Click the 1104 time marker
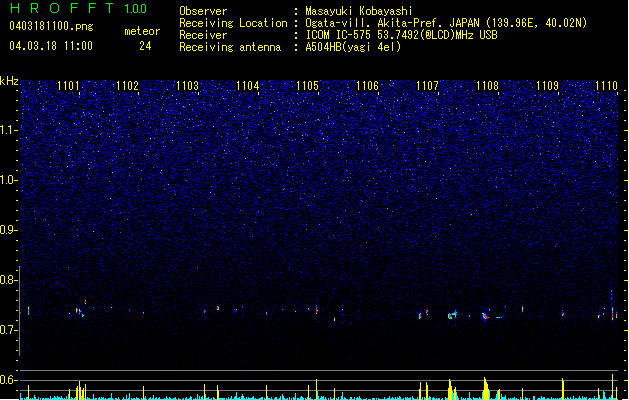Screen dimensions: 629x400 248,86
